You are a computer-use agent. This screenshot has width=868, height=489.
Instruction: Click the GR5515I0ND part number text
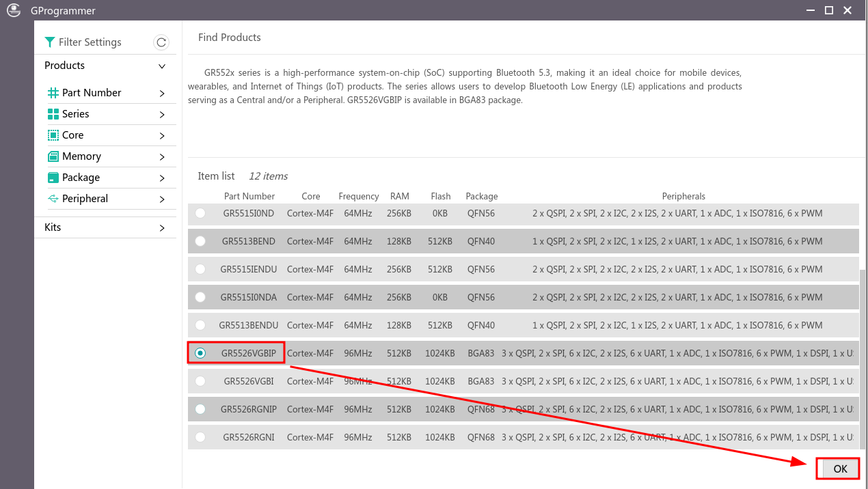249,213
